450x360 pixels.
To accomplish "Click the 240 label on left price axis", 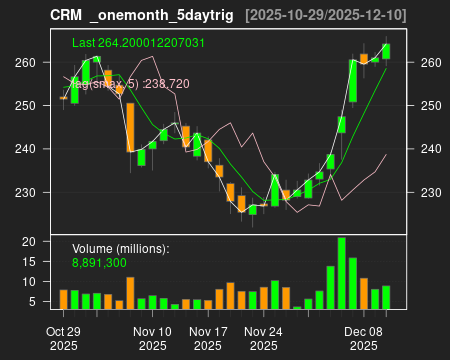I will [25, 149].
